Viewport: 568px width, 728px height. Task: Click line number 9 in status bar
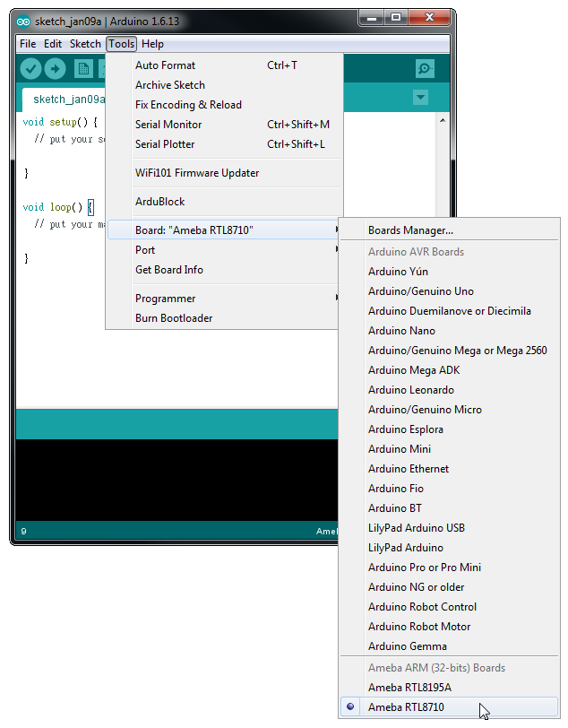pos(23,531)
